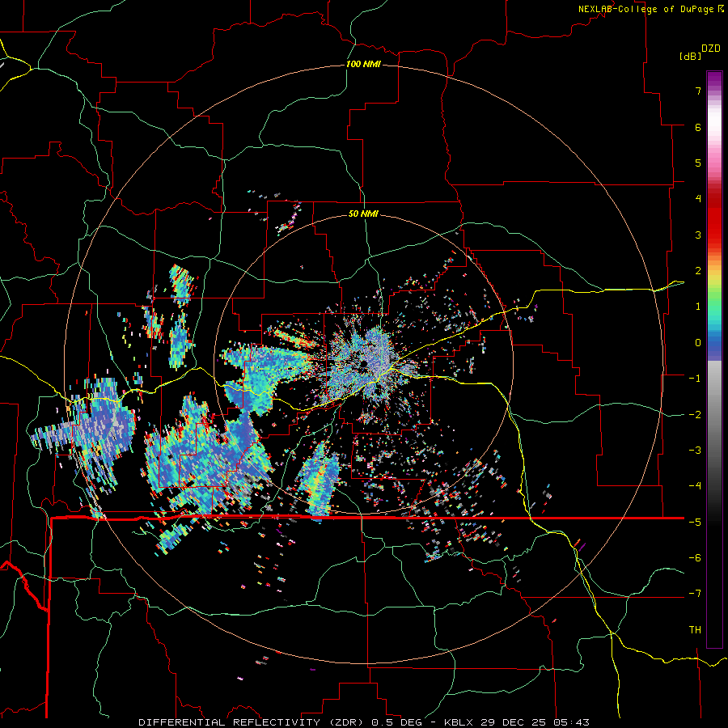
Task: Click the 100 NMI range ring label
Action: (363, 64)
